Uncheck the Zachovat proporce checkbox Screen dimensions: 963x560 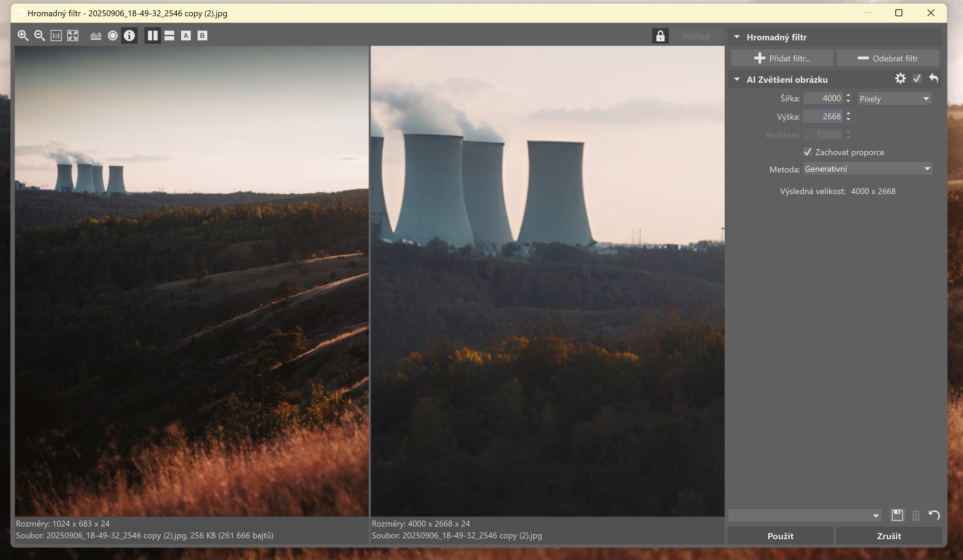point(807,152)
